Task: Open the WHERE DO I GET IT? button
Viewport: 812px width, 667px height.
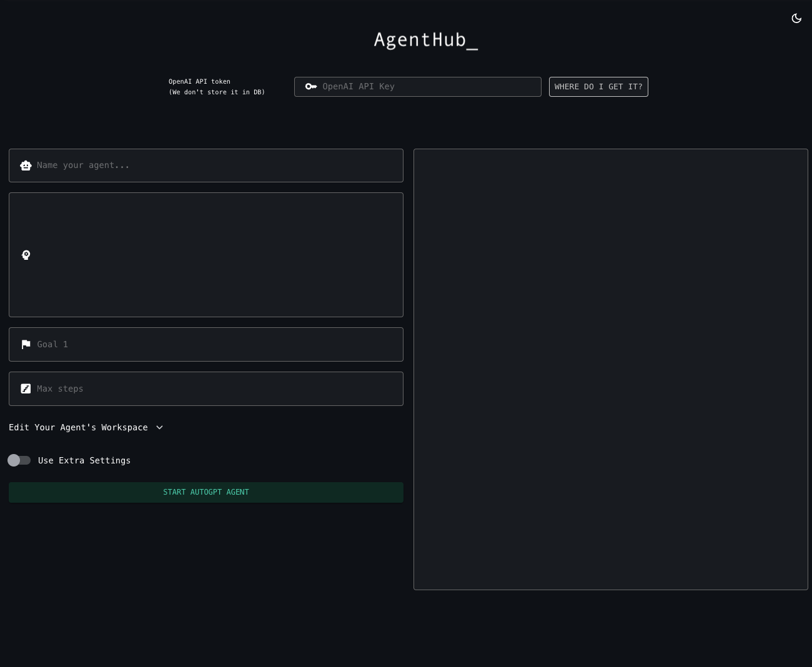Action: point(598,87)
